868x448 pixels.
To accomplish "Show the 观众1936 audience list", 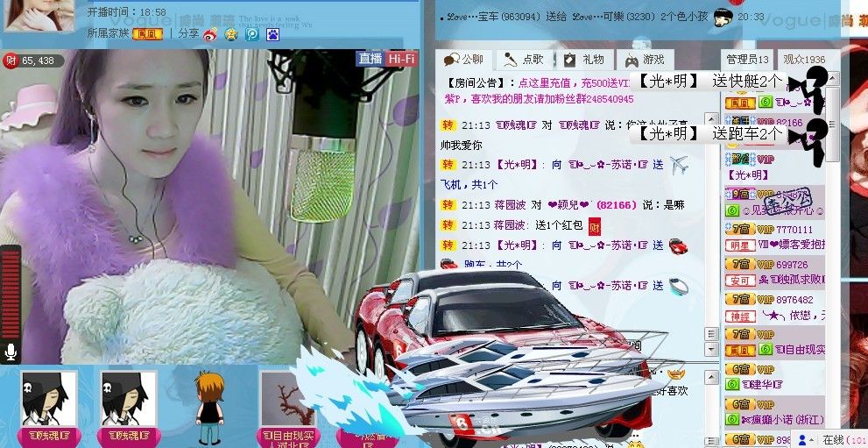I will (x=804, y=60).
